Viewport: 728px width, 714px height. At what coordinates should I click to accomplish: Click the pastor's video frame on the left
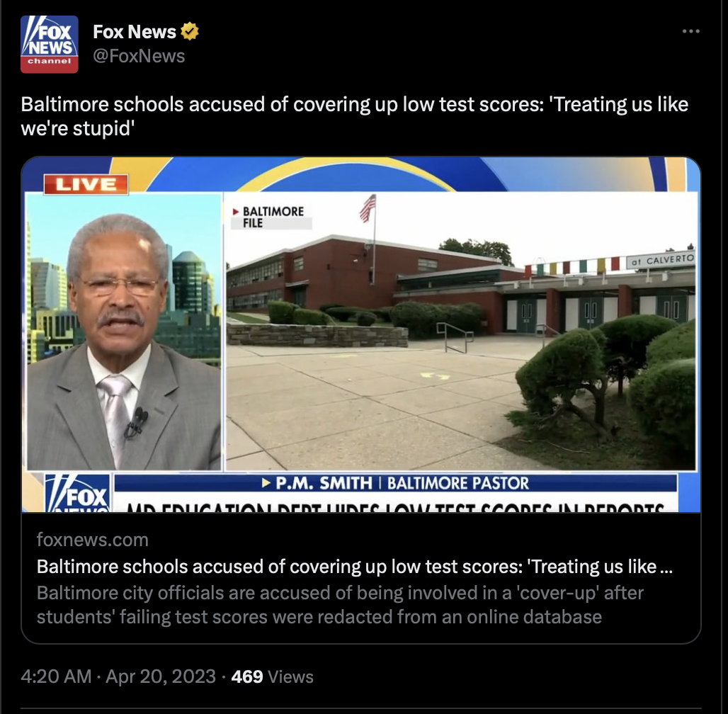pos(124,331)
